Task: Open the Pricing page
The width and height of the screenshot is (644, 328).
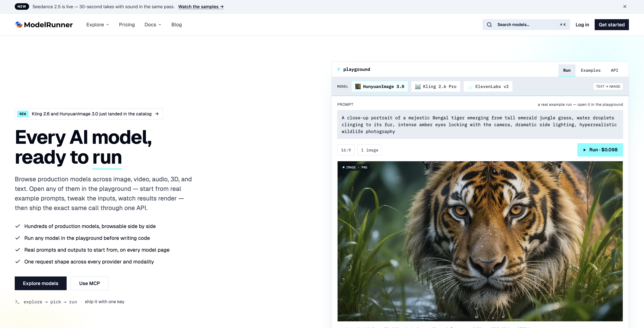Action: (127, 24)
